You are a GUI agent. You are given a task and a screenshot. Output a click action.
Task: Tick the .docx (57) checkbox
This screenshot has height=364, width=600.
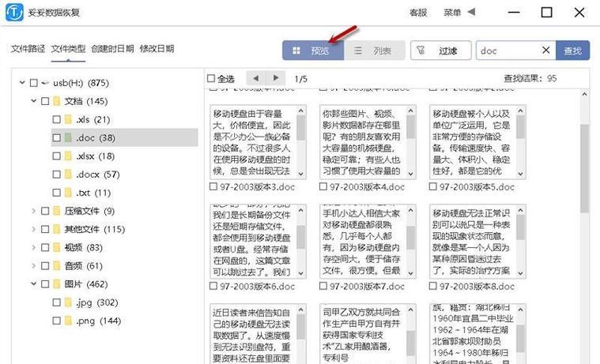pos(57,174)
